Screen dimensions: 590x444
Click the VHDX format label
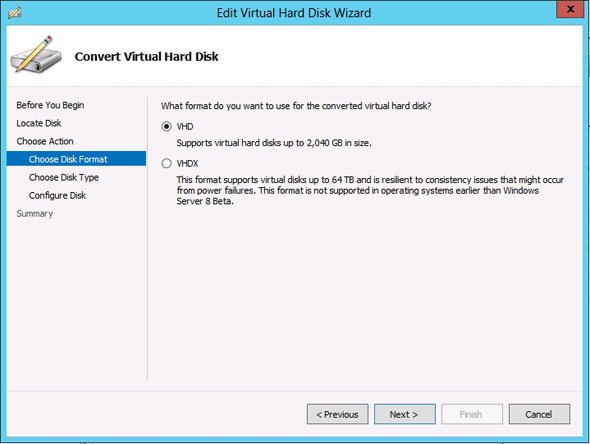(x=187, y=163)
